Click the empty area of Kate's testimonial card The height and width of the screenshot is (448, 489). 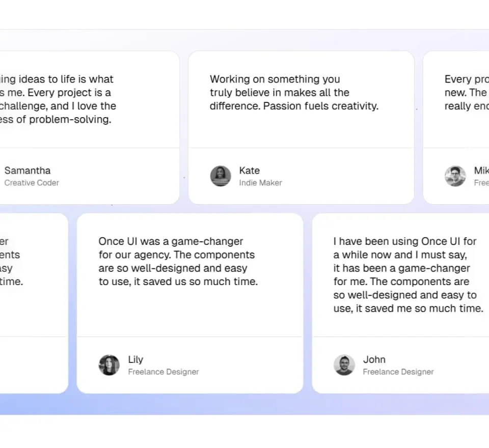(x=301, y=130)
